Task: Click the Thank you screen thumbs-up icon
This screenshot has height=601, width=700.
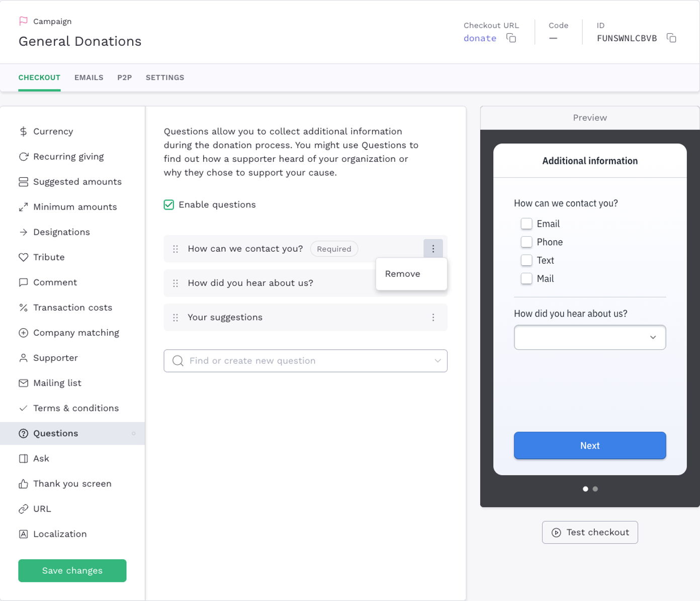Action: point(23,483)
